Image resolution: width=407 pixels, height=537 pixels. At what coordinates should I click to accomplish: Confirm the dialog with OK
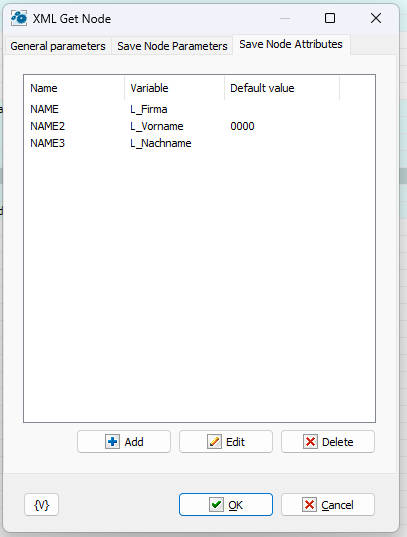click(226, 504)
